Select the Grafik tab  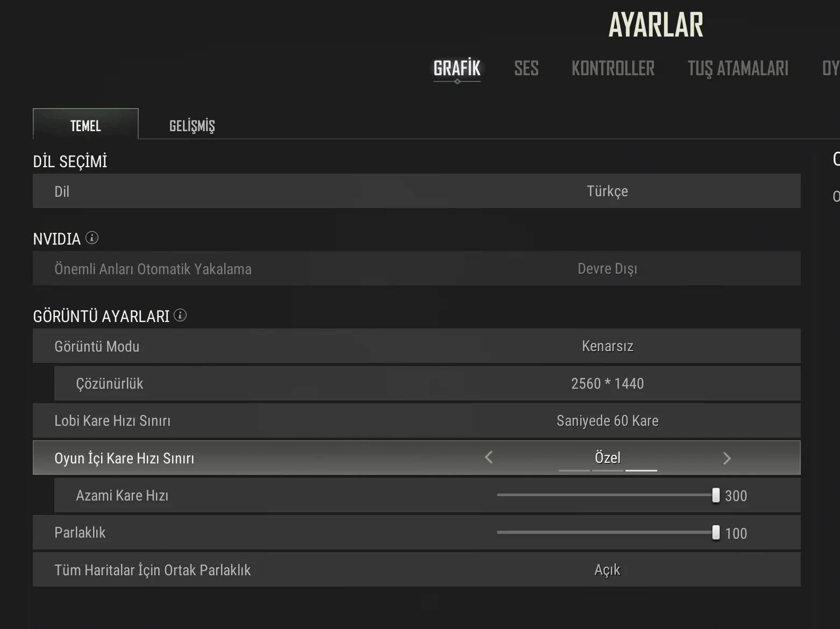click(x=457, y=69)
